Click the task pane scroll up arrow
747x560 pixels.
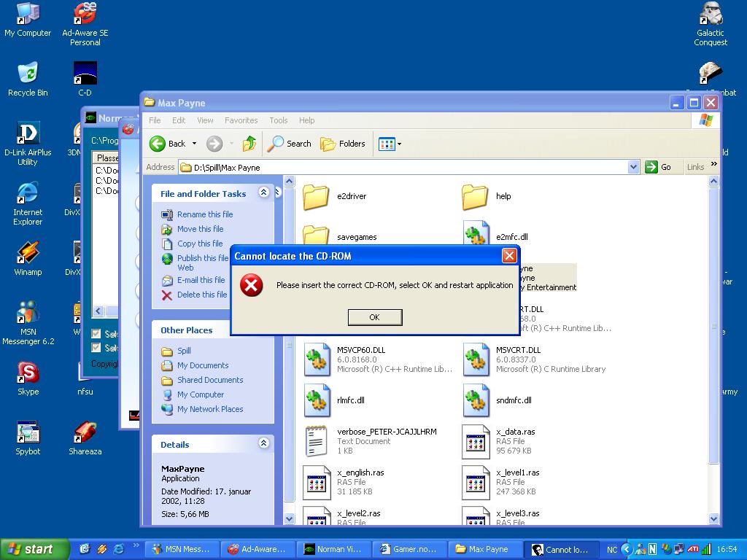pyautogui.click(x=289, y=181)
